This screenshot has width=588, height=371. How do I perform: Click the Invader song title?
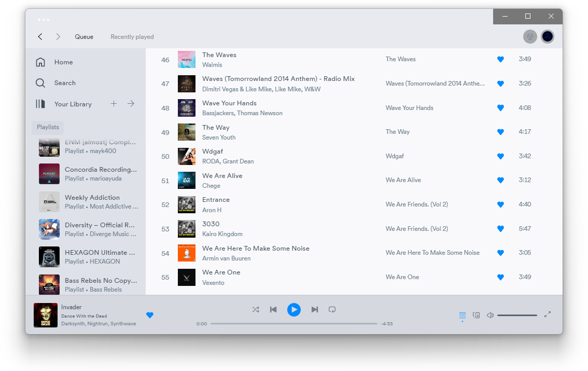coord(71,307)
